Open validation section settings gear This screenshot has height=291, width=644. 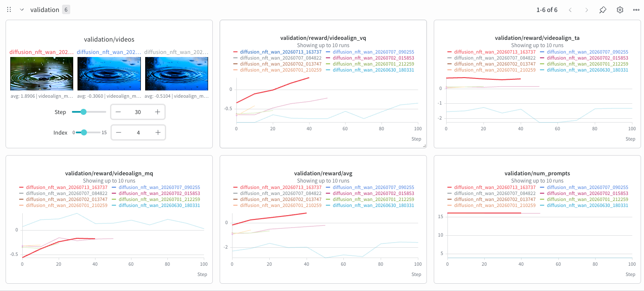(x=620, y=9)
